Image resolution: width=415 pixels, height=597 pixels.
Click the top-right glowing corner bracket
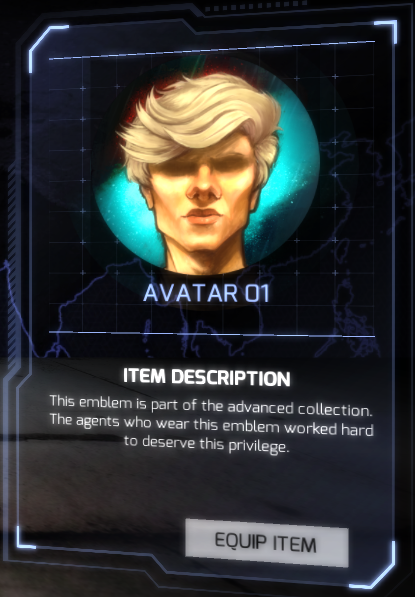coord(386,31)
